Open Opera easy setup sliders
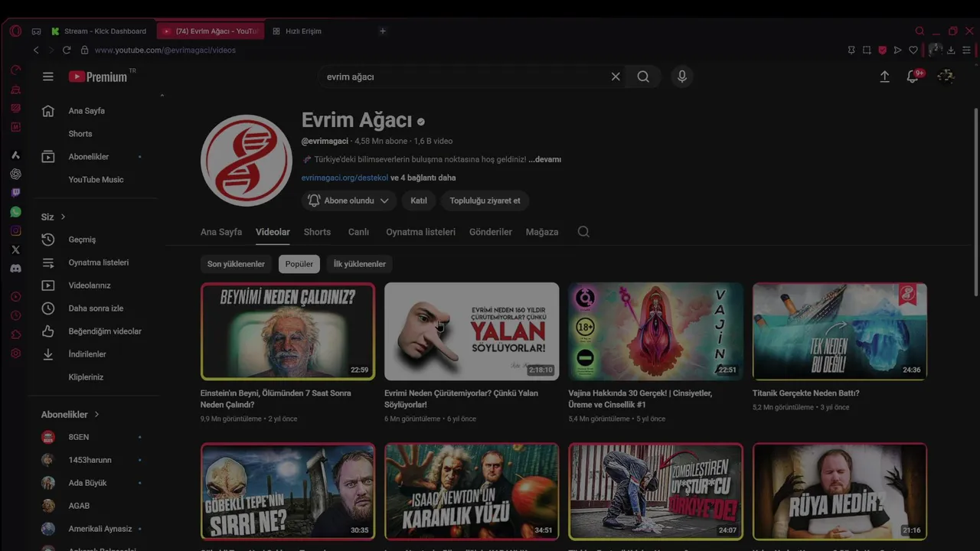The width and height of the screenshot is (980, 551). (966, 50)
